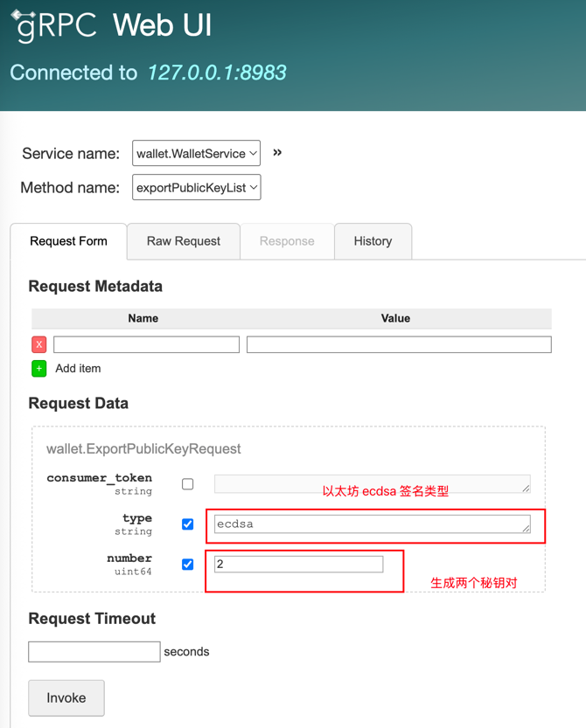Click the Value column header
Screen dimensions: 586x728
point(395,318)
